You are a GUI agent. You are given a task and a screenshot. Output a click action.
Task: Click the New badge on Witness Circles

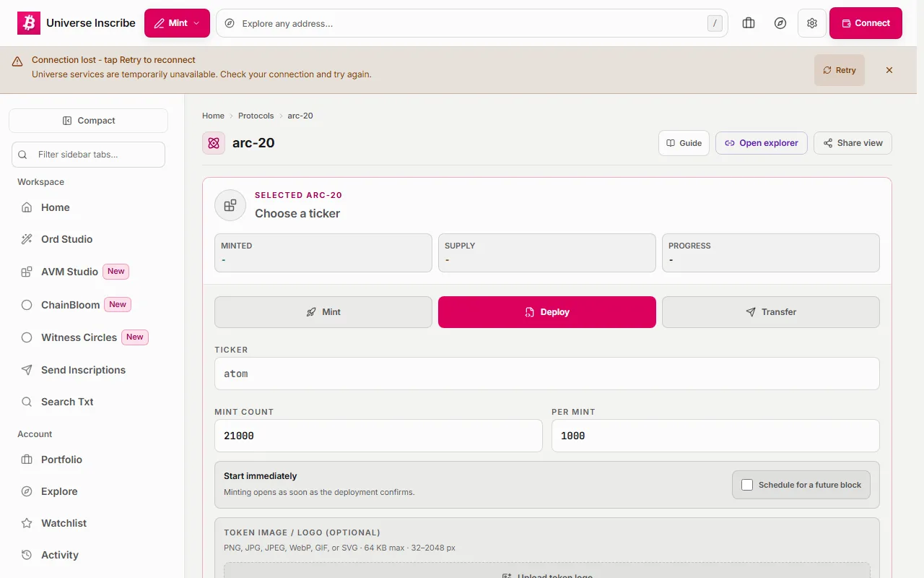[x=135, y=337]
